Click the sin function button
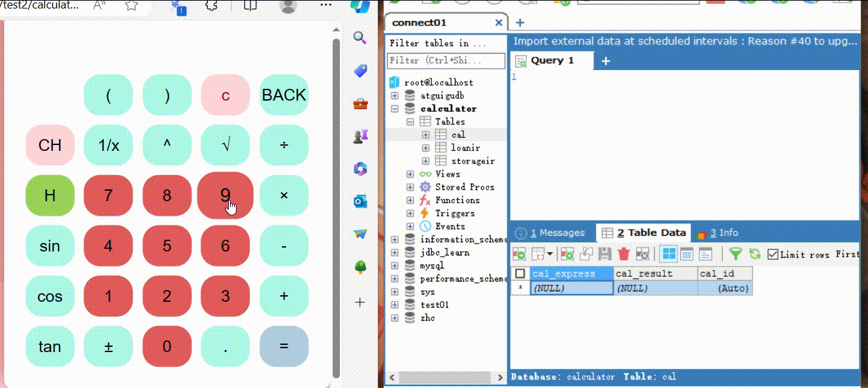 coord(50,246)
